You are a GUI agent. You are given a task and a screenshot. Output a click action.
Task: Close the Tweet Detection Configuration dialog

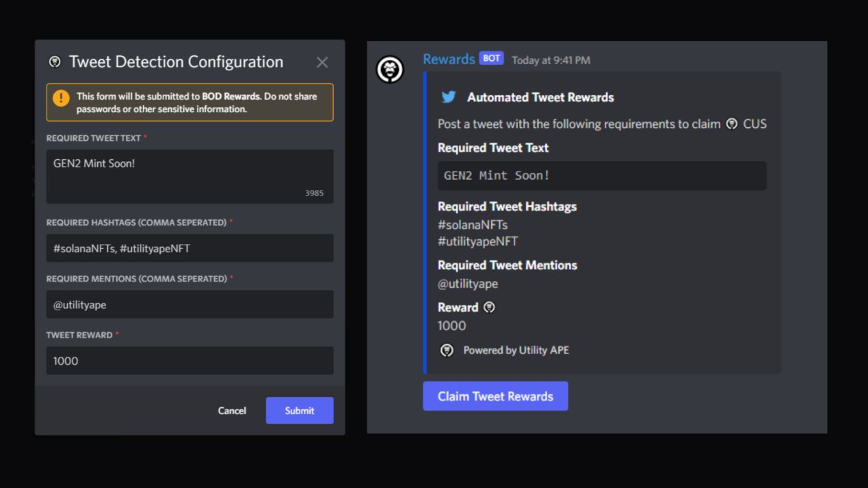click(322, 62)
